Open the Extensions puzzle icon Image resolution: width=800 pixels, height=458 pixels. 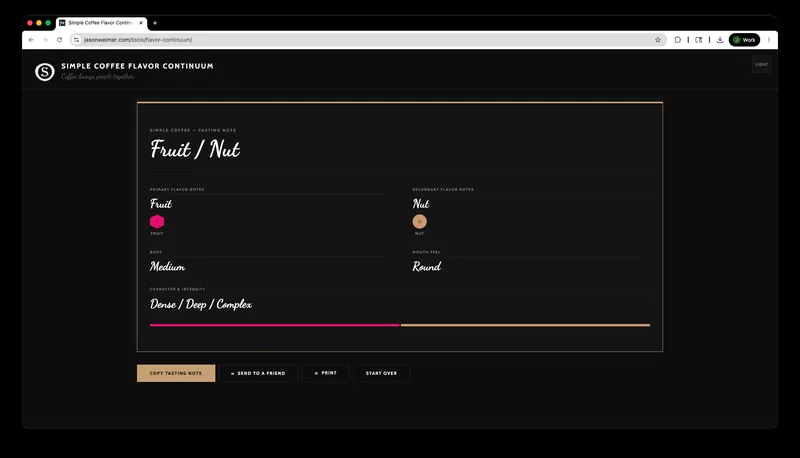[678, 40]
